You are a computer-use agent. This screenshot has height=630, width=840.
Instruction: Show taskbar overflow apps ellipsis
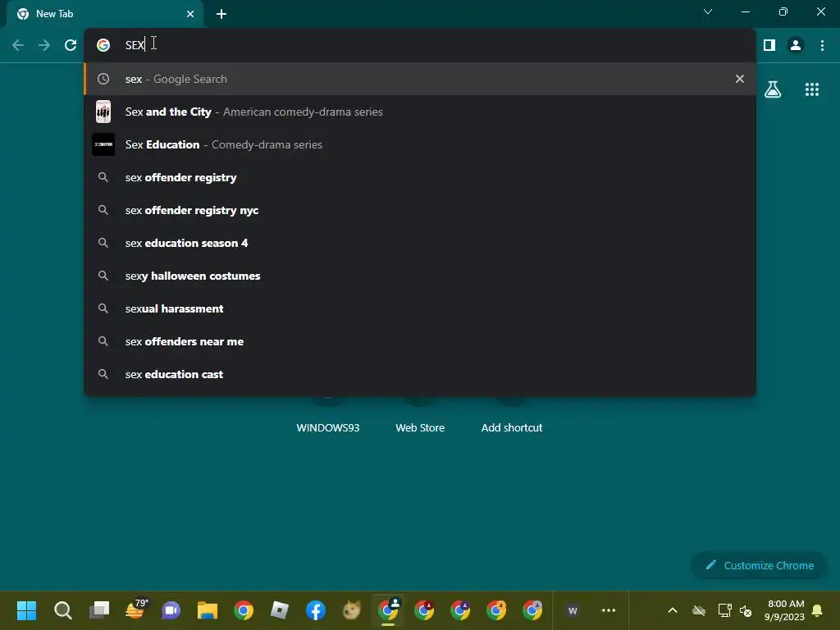click(609, 610)
